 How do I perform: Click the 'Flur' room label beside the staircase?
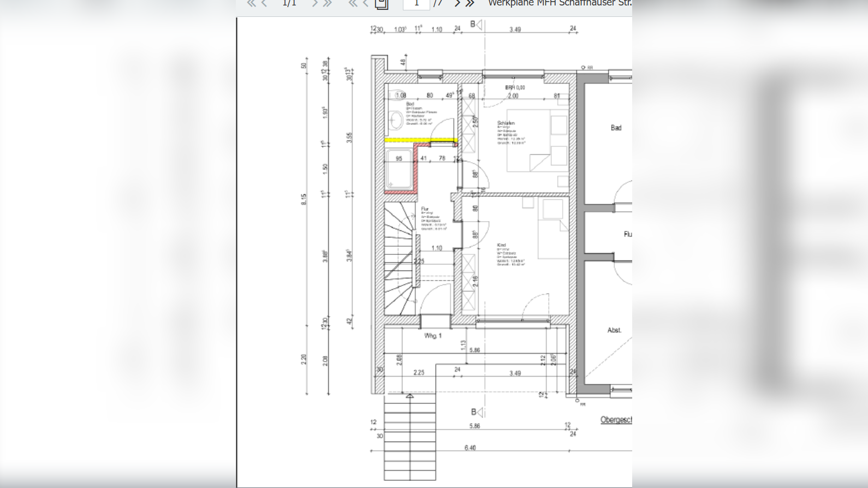pos(425,209)
